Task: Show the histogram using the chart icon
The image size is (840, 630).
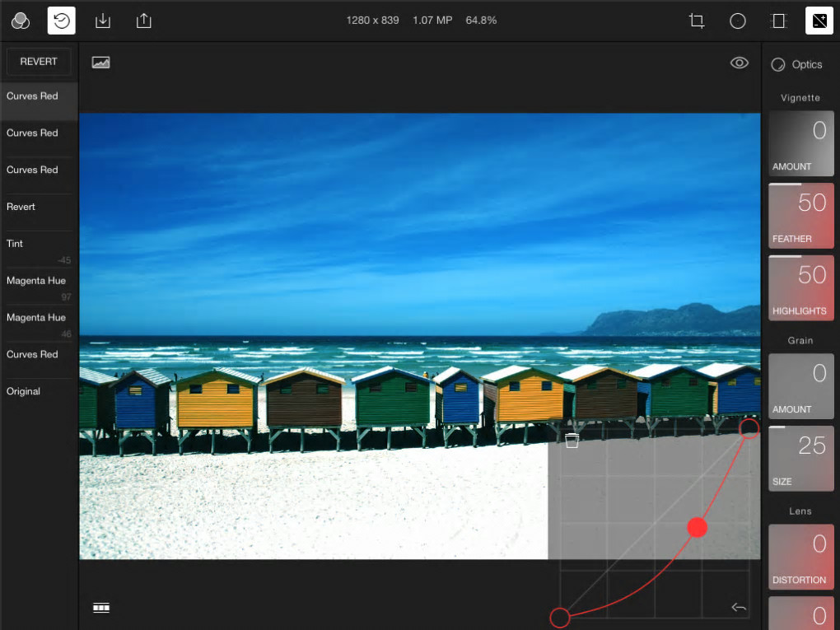Action: [x=101, y=63]
